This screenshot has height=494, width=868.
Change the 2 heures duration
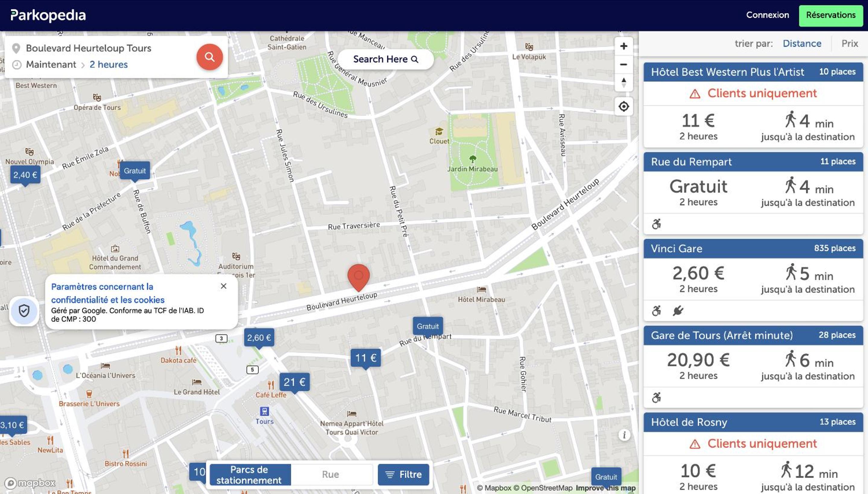coord(109,65)
